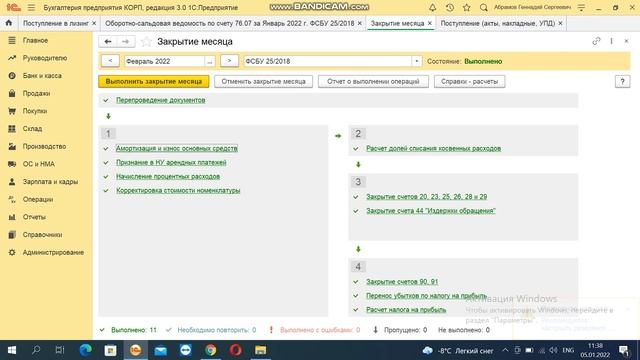Expand the organization dropdown arrow
640x360 pixels.
tap(416, 61)
